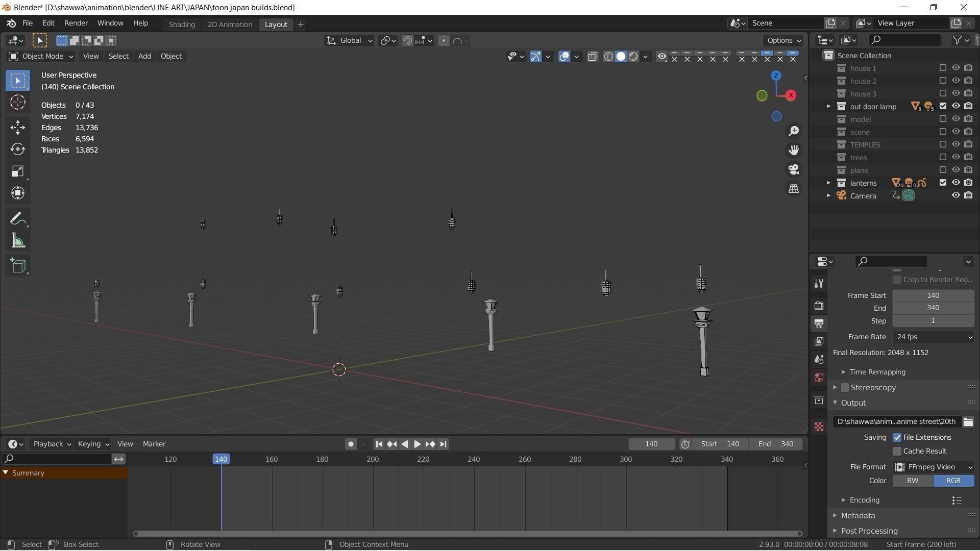Activate the Add Cube tool
This screenshot has height=551, width=980.
coord(18,265)
